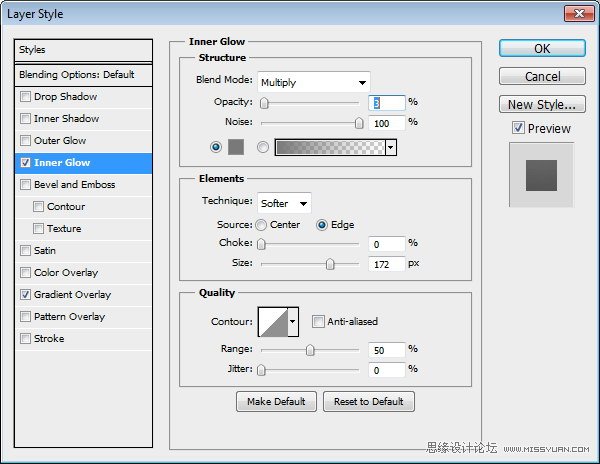
Task: Uncheck the Inner Glow checkbox
Action: click(25, 163)
